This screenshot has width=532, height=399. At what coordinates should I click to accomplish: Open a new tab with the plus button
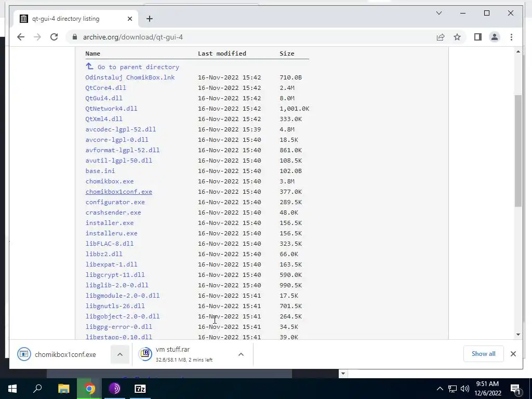(150, 19)
